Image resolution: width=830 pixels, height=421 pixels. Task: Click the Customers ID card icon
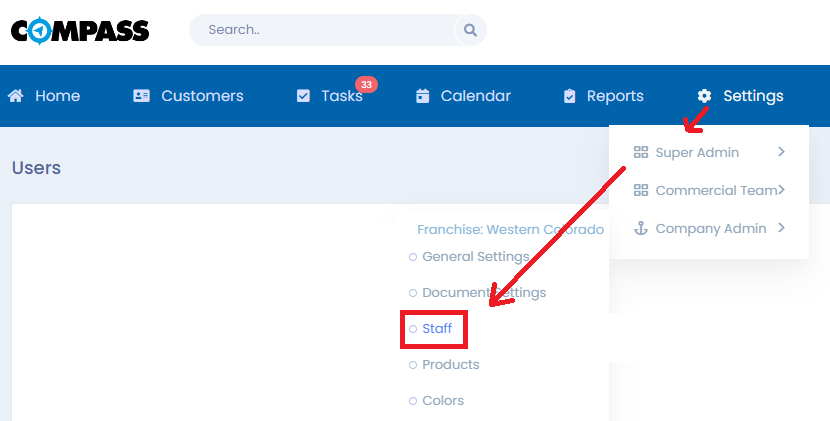click(141, 96)
